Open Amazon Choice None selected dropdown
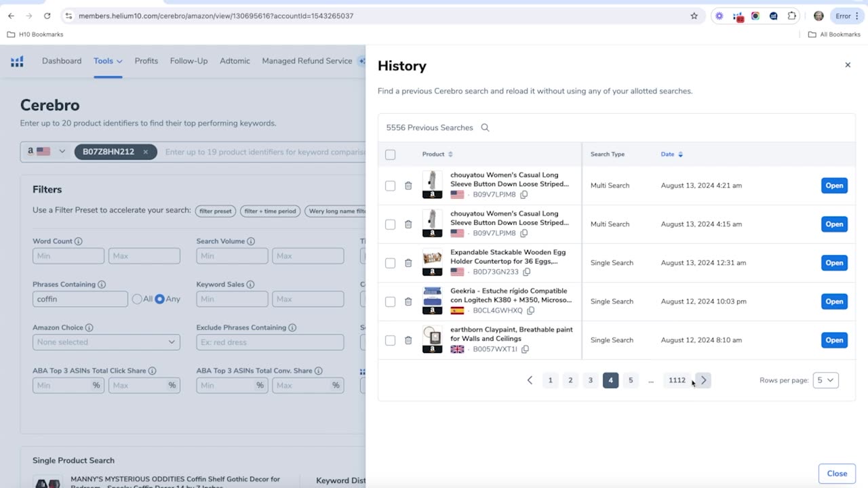This screenshot has height=488, width=868. point(106,342)
